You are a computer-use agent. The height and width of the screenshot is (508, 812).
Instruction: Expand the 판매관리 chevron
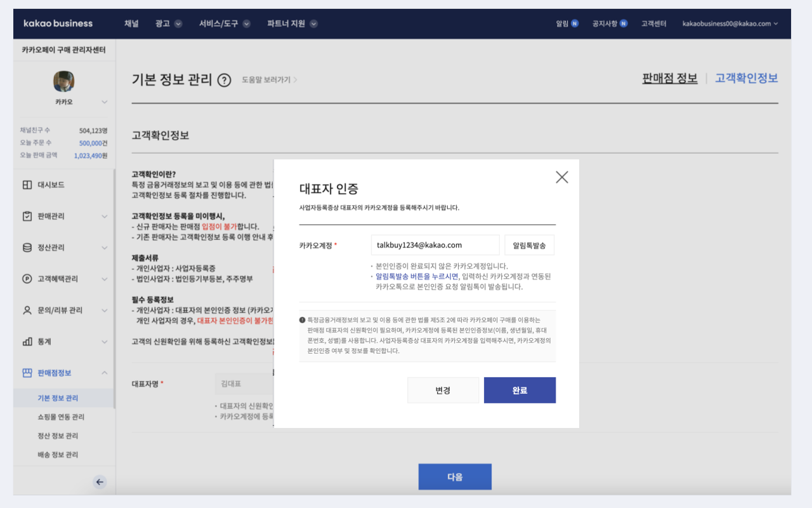pyautogui.click(x=105, y=217)
